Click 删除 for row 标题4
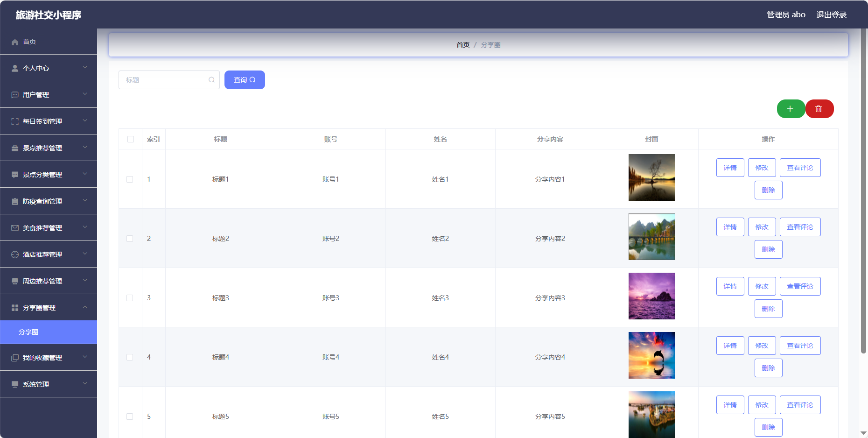 coord(769,368)
